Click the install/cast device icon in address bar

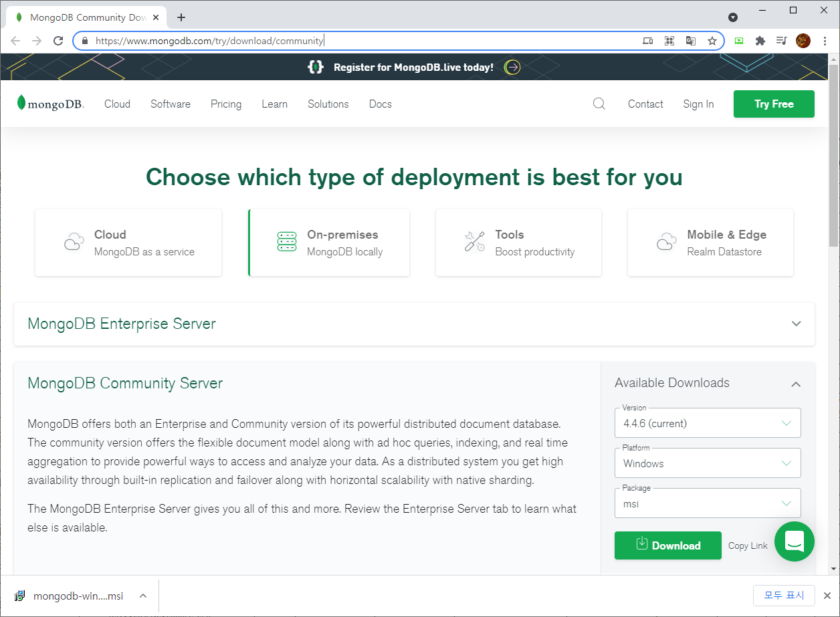click(647, 41)
